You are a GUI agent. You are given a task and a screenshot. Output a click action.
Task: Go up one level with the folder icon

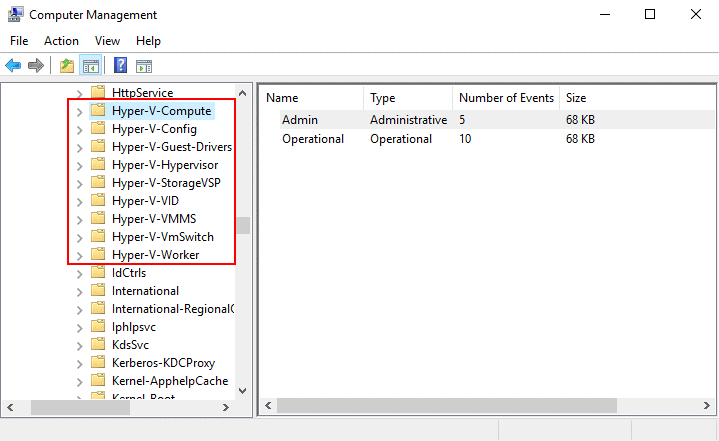66,66
